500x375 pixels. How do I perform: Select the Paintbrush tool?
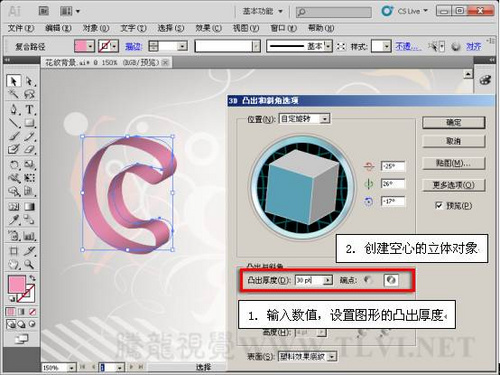[x=13, y=136]
